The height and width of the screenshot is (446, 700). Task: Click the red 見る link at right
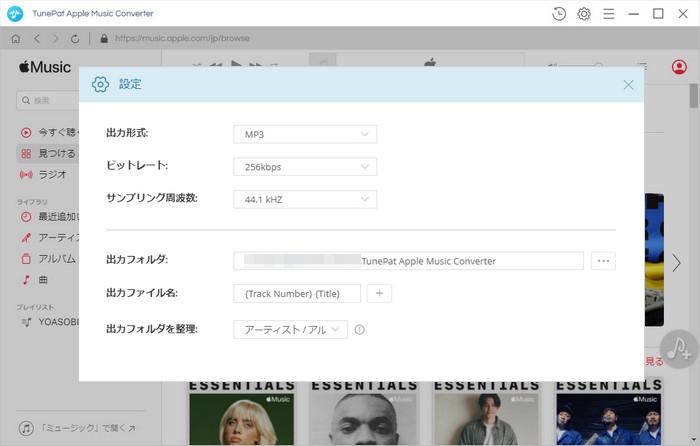(654, 362)
